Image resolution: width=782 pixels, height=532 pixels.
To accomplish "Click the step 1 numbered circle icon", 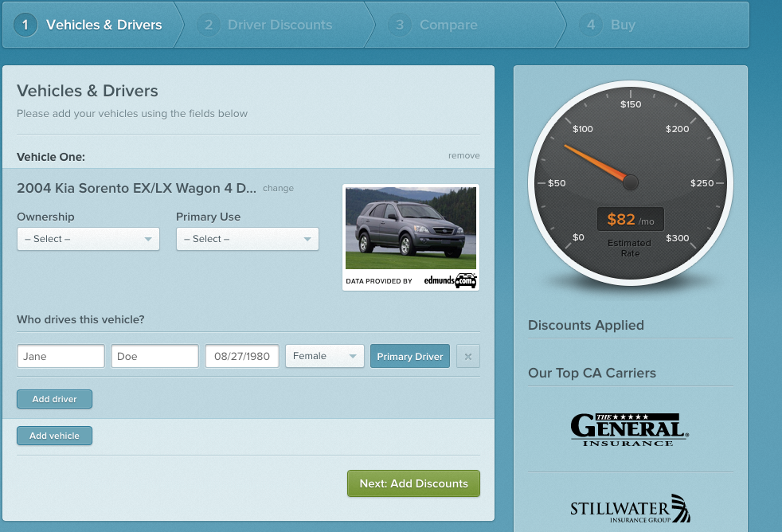I will click(x=25, y=25).
